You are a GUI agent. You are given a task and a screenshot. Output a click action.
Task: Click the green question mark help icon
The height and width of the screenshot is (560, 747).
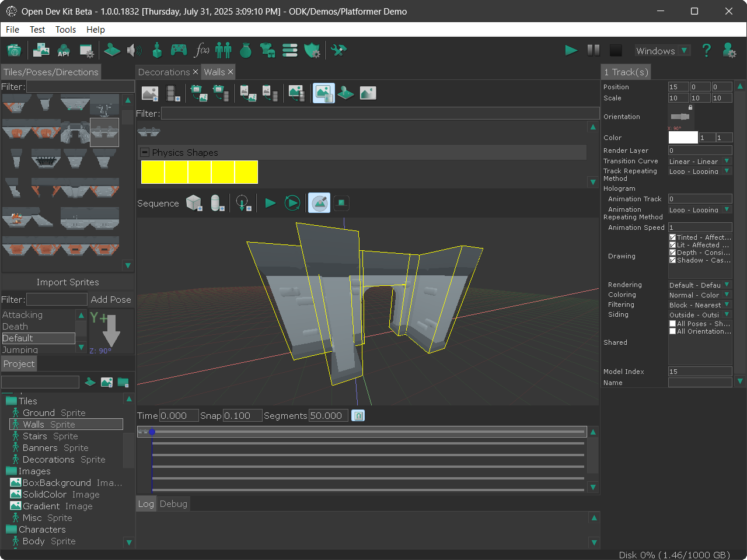[x=706, y=51]
